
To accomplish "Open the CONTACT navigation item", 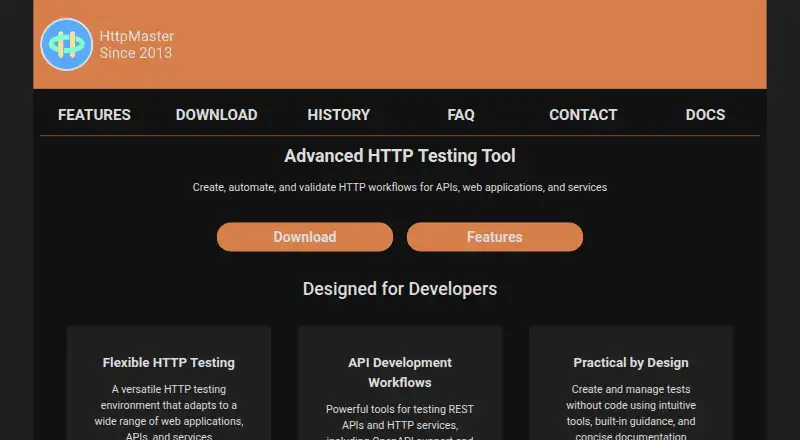I will pyautogui.click(x=583, y=115).
